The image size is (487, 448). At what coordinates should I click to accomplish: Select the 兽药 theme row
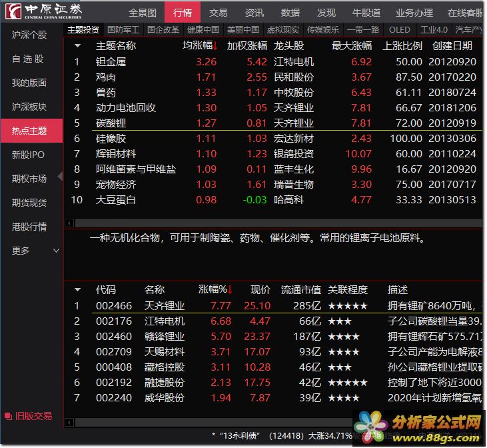pyautogui.click(x=273, y=93)
